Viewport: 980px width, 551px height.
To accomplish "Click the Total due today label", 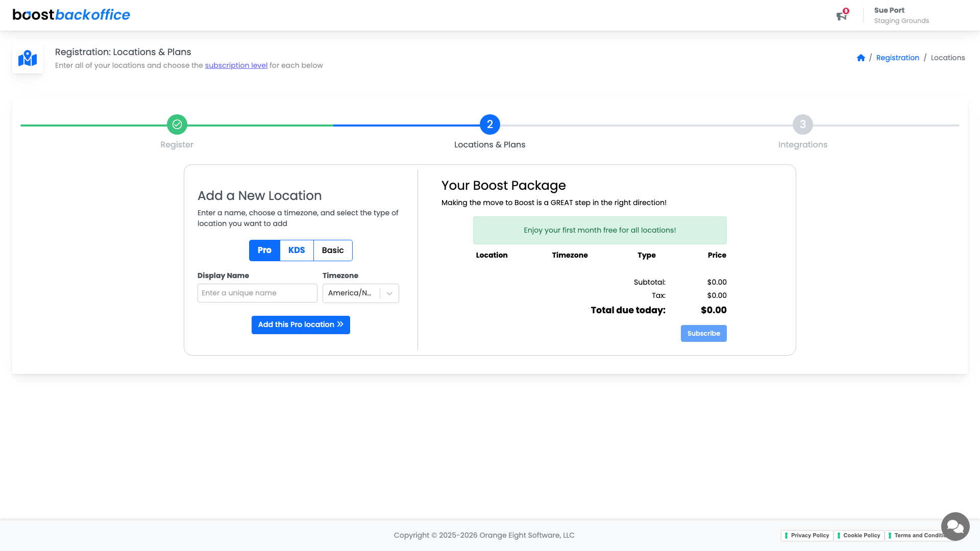I will tap(628, 310).
